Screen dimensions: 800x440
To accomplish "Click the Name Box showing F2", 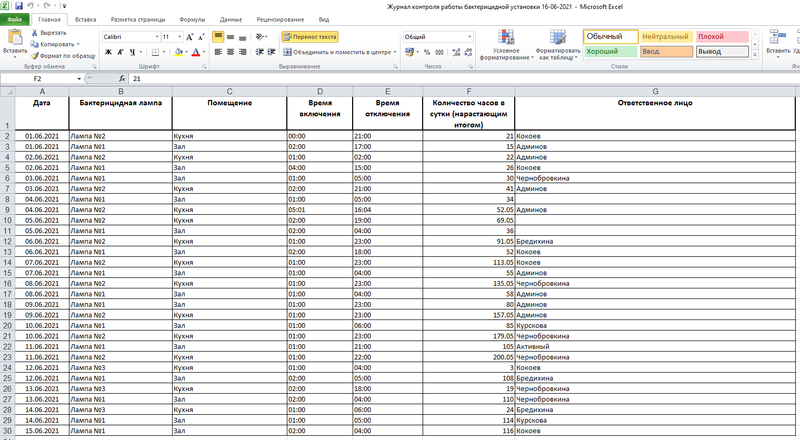I will coord(39,79).
